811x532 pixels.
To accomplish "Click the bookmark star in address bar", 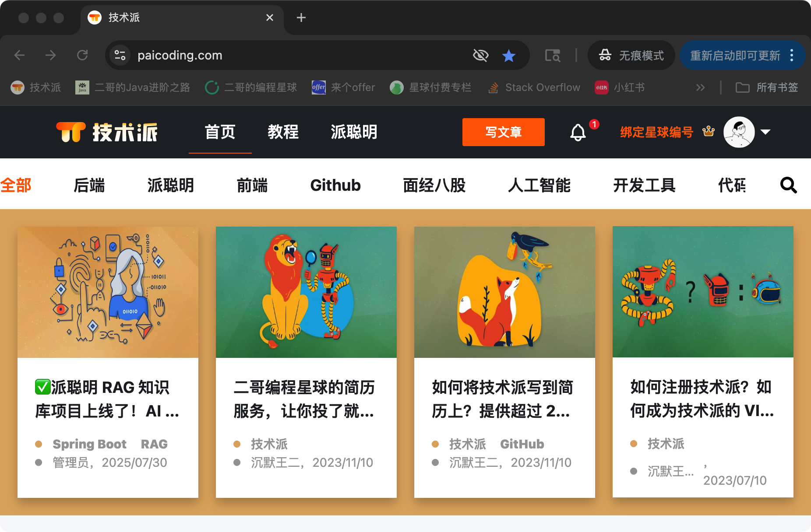I will [508, 56].
